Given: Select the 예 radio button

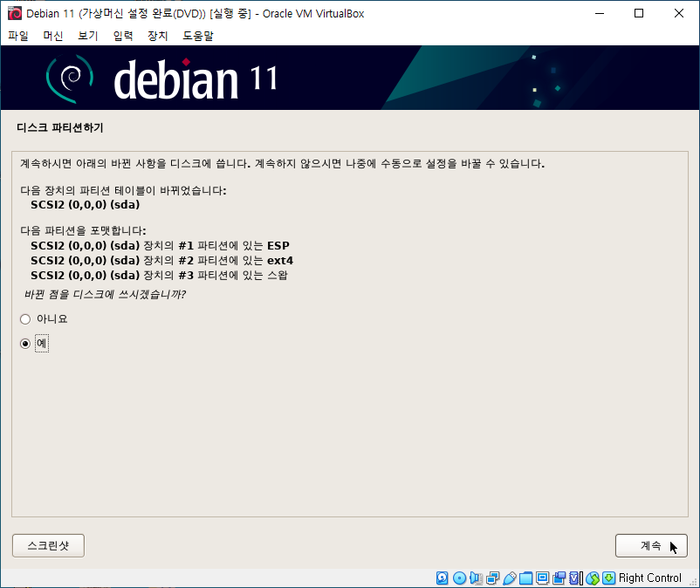Looking at the screenshot, I should (25, 344).
